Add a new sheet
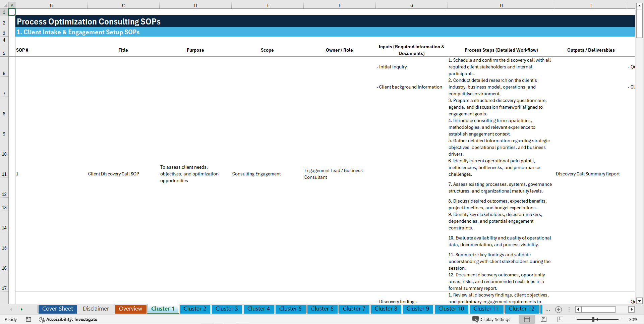This screenshot has width=644, height=324. 559,309
